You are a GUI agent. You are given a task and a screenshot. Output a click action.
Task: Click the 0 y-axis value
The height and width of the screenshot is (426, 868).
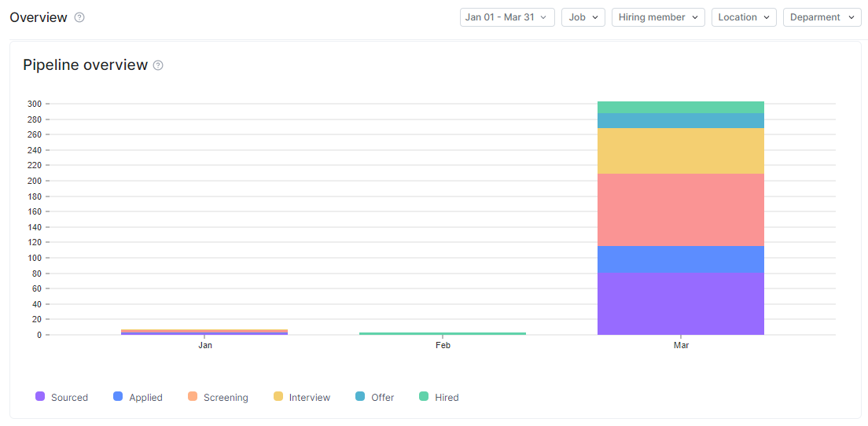tap(40, 335)
